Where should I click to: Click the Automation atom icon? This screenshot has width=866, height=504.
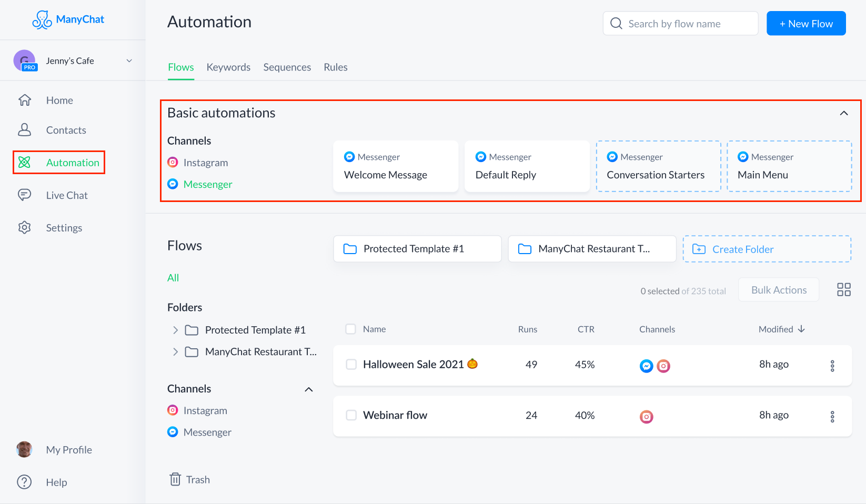(24, 162)
